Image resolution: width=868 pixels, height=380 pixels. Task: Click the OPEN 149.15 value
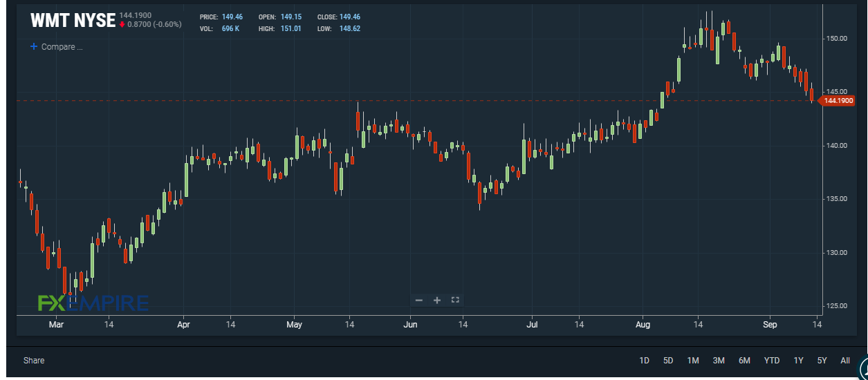(x=291, y=17)
